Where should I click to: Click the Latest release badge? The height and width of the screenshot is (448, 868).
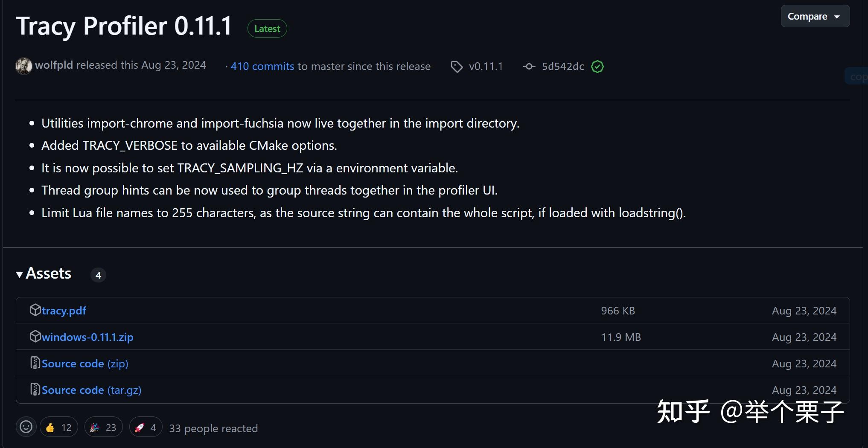[267, 29]
